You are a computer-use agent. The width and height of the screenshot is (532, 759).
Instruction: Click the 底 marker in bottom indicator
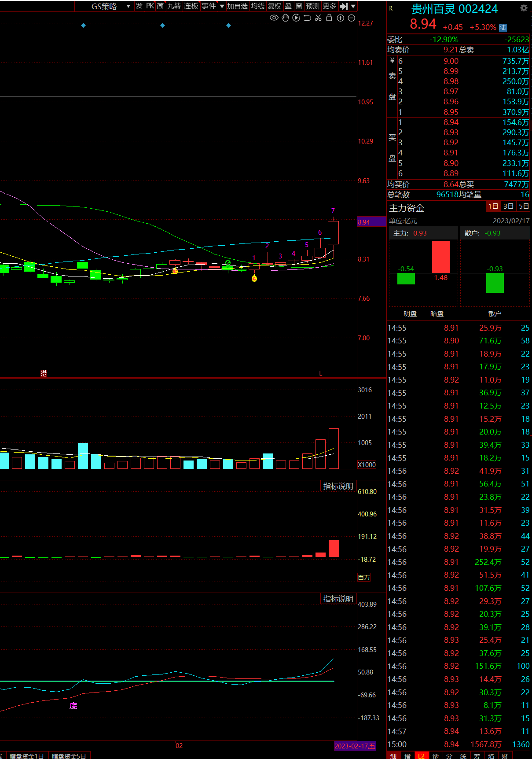pyautogui.click(x=73, y=706)
